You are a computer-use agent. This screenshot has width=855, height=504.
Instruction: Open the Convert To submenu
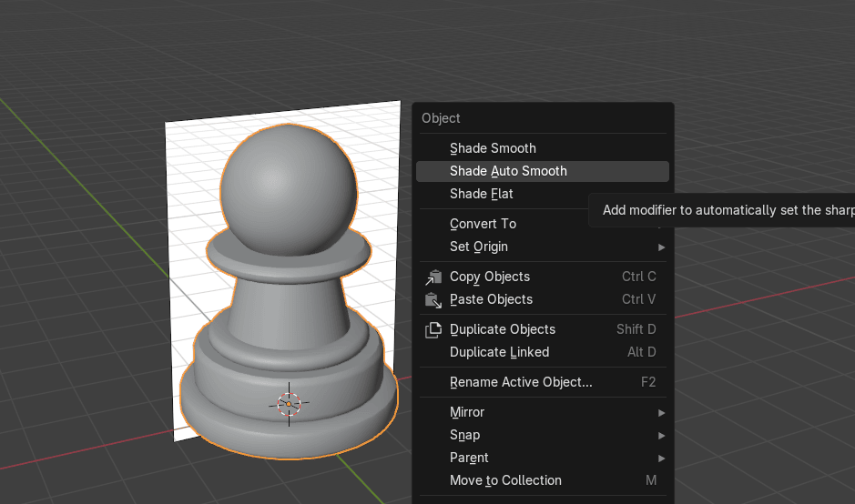(x=483, y=224)
